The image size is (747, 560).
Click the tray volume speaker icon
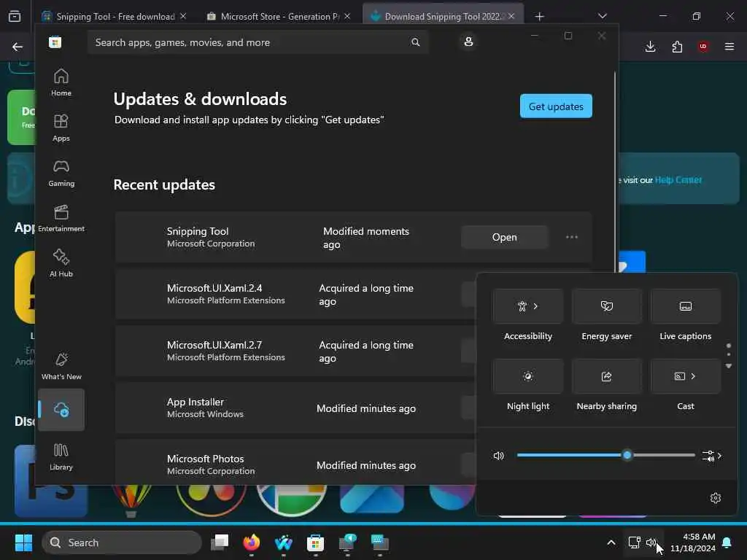point(651,542)
